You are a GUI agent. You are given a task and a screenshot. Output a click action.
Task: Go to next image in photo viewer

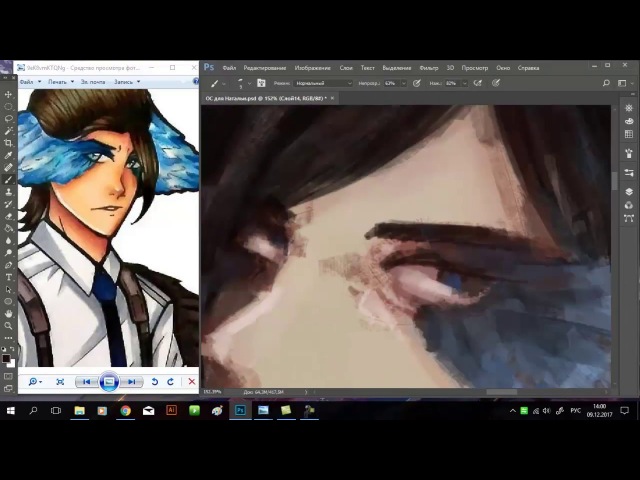point(131,382)
